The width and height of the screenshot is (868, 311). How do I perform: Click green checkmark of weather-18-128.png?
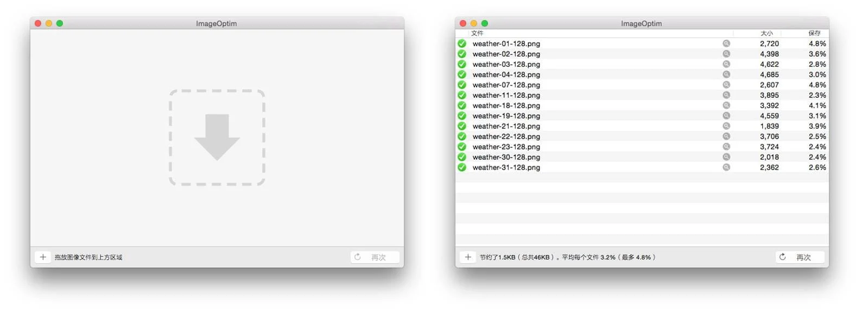tap(462, 105)
